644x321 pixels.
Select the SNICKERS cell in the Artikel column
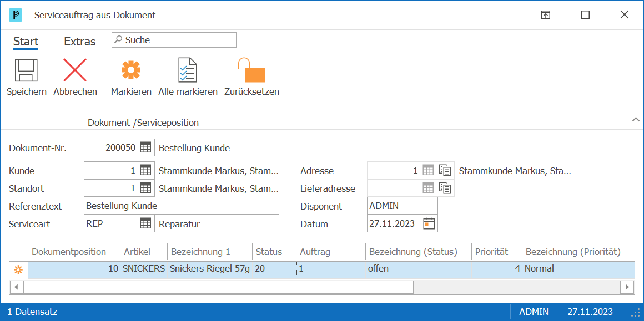144,269
